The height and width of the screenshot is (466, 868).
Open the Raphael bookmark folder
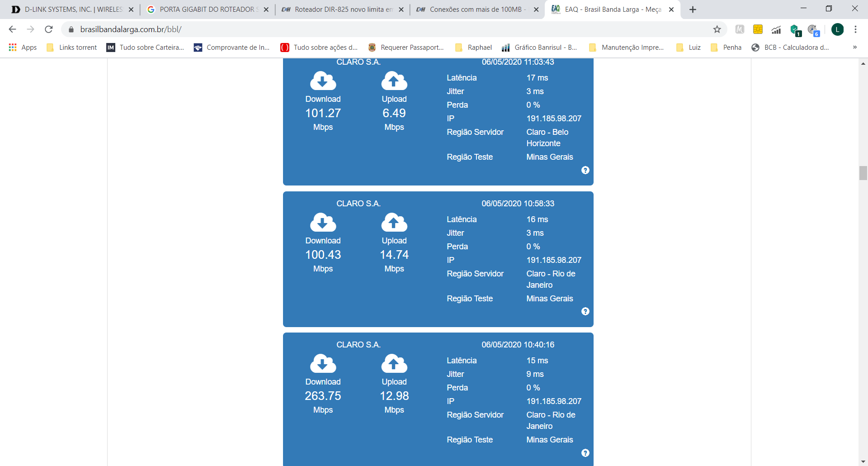(474, 48)
